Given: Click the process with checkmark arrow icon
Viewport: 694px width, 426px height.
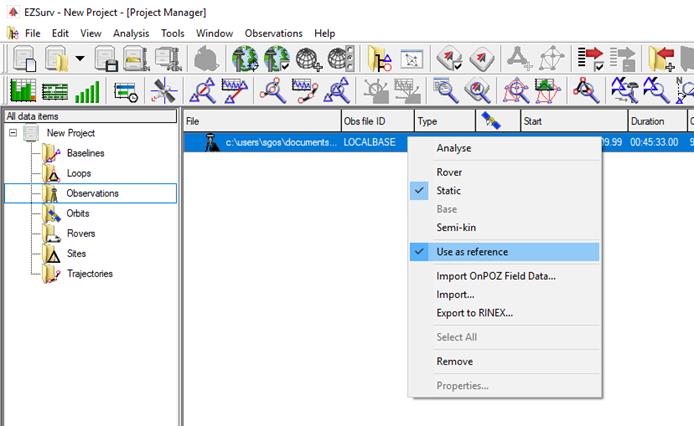Looking at the screenshot, I should (x=450, y=59).
